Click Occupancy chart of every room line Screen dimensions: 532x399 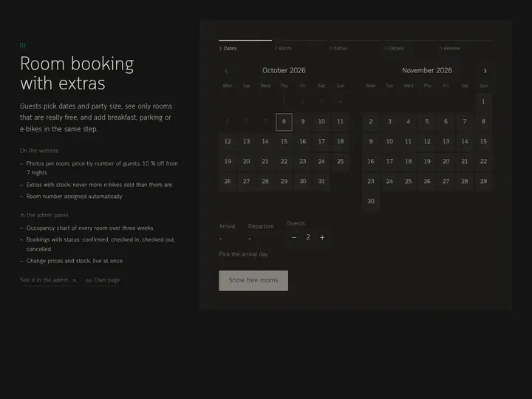pos(90,228)
